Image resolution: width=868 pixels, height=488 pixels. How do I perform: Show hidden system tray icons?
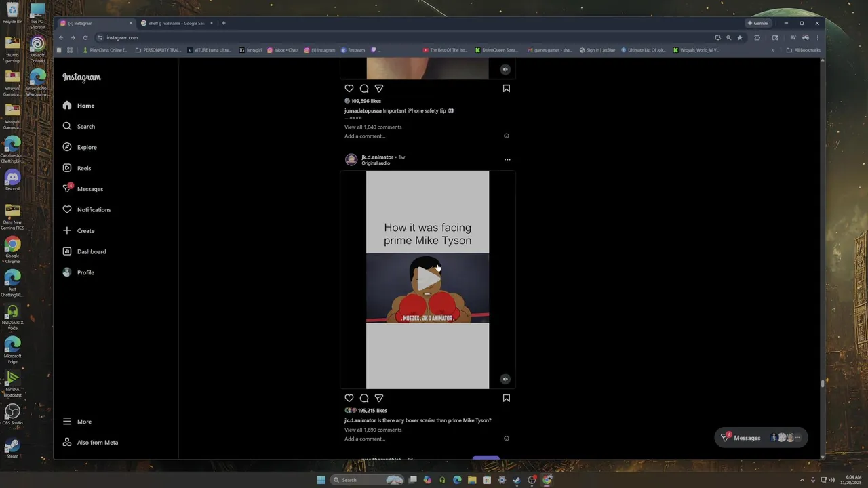802,480
